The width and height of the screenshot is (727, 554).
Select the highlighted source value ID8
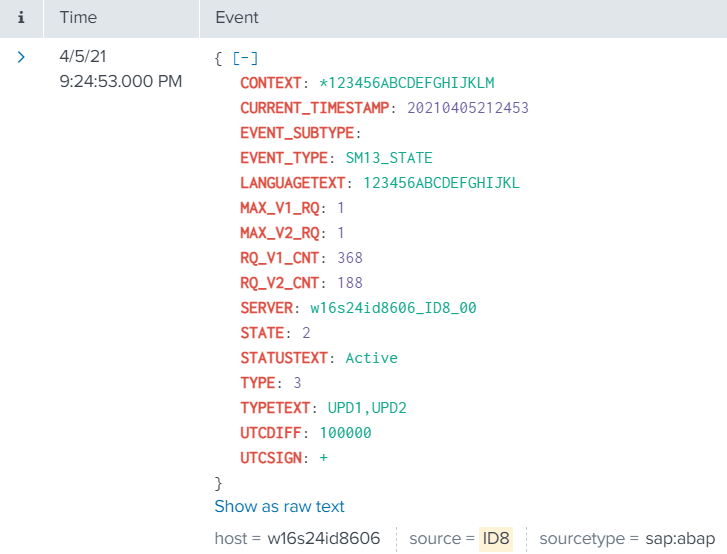tap(495, 539)
